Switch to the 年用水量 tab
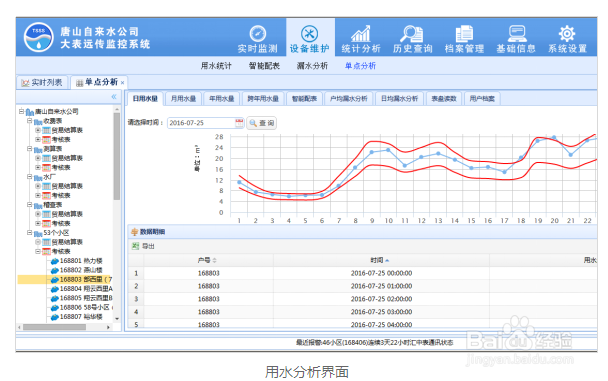Viewport: 608px width, 381px height. [x=221, y=98]
